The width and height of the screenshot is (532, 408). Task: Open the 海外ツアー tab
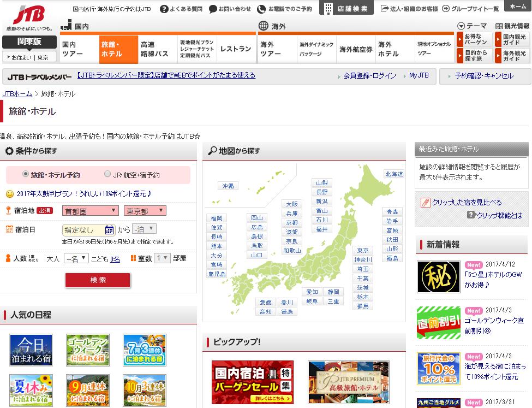278,49
